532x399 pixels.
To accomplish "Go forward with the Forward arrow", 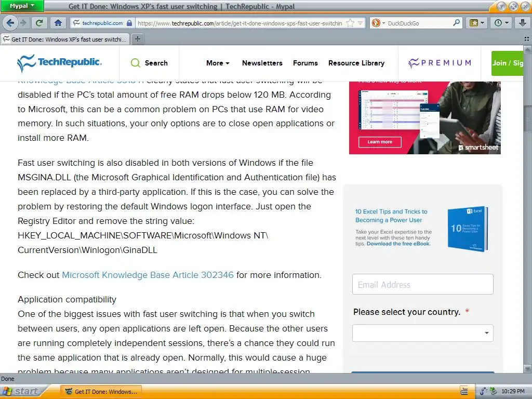I will [x=23, y=23].
